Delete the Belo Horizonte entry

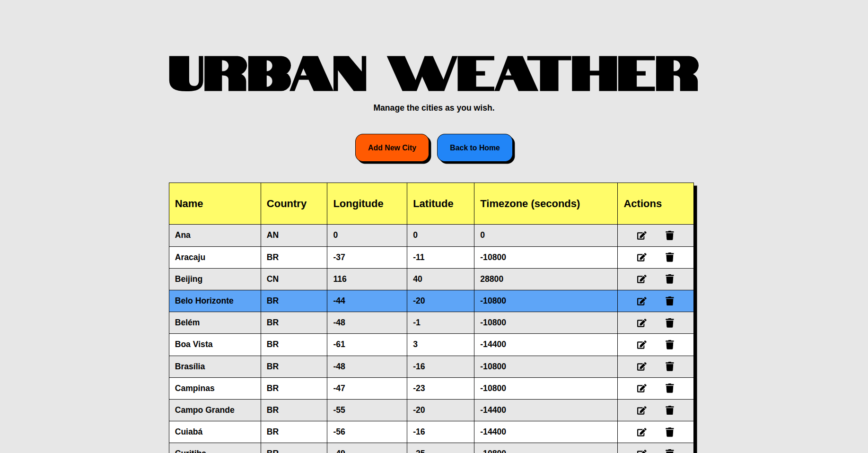[x=670, y=301]
